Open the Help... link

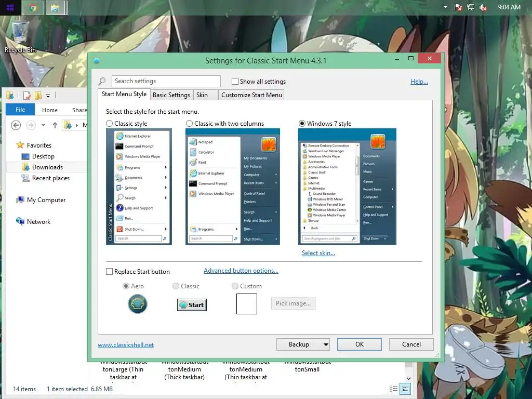click(x=419, y=82)
